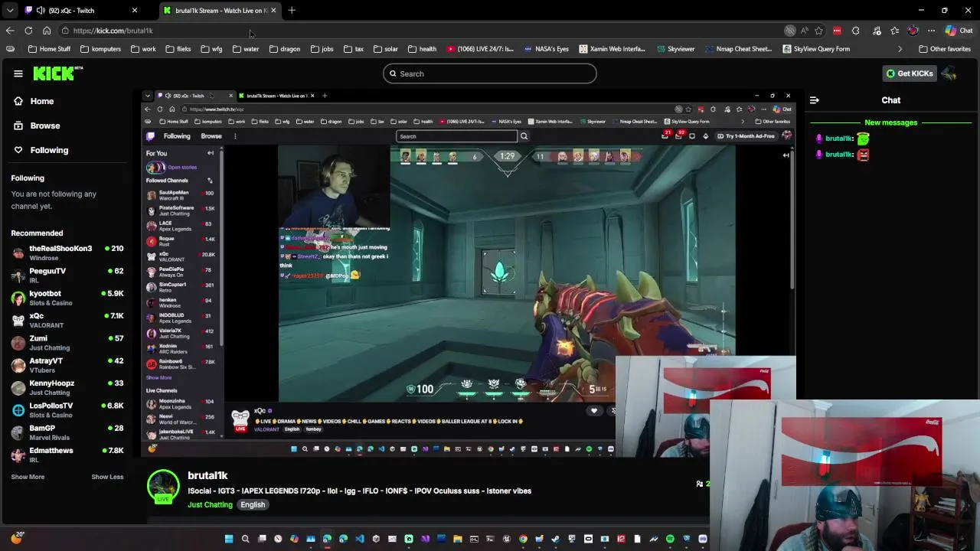Open the dragon bookmarks folder
The image size is (980, 551).
(284, 49)
